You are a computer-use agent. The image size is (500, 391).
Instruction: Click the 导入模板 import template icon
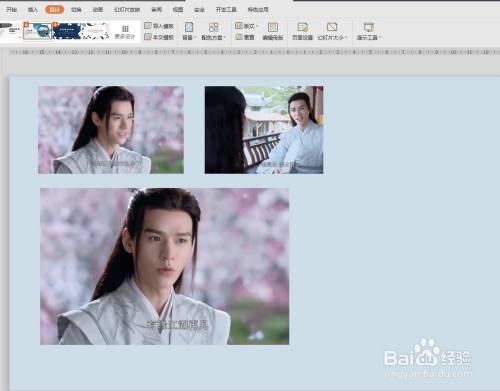point(148,26)
